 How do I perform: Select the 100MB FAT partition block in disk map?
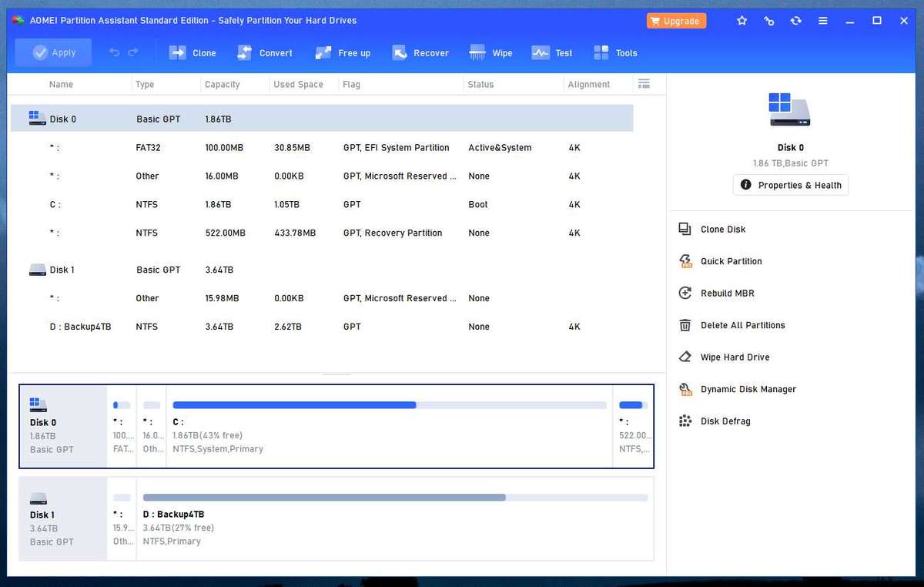coord(122,426)
